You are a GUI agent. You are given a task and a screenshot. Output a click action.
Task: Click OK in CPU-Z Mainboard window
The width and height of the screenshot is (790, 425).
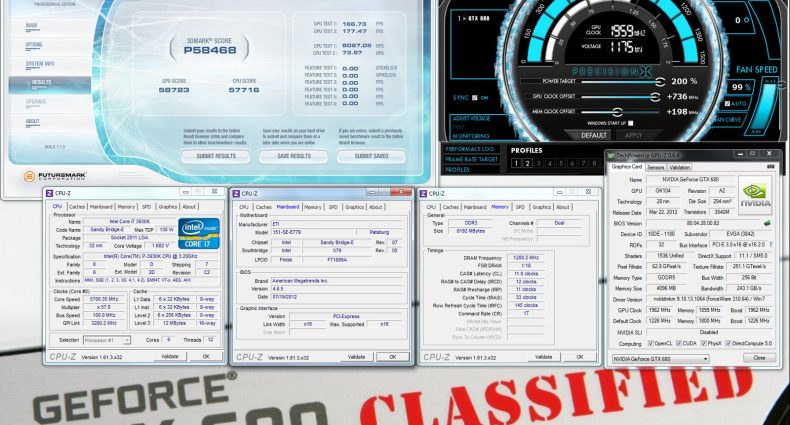point(392,357)
